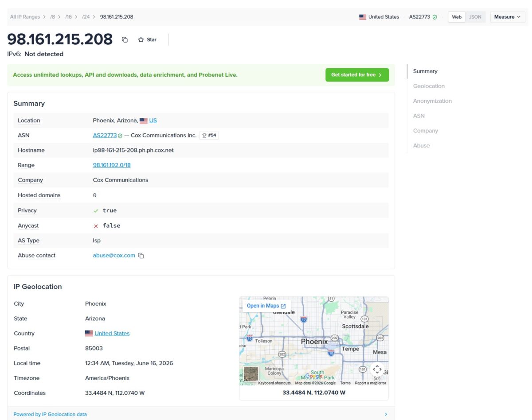Click the United States flag in top bar

tap(363, 17)
